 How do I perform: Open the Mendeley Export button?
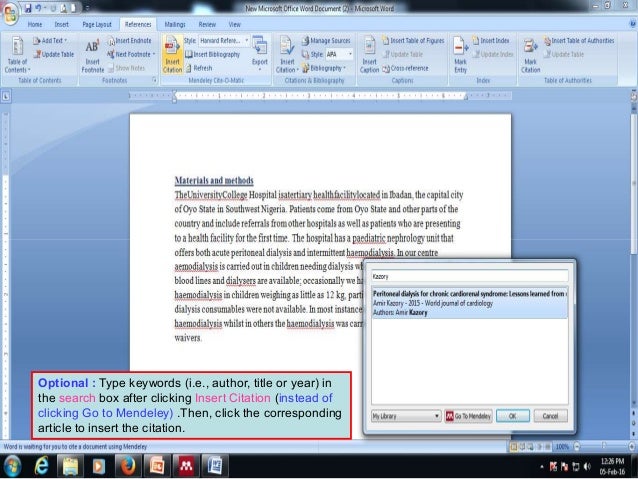click(x=260, y=53)
